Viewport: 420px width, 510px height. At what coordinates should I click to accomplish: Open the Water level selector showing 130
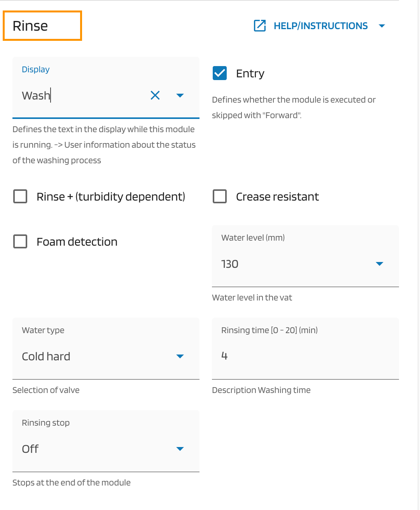pyautogui.click(x=305, y=264)
